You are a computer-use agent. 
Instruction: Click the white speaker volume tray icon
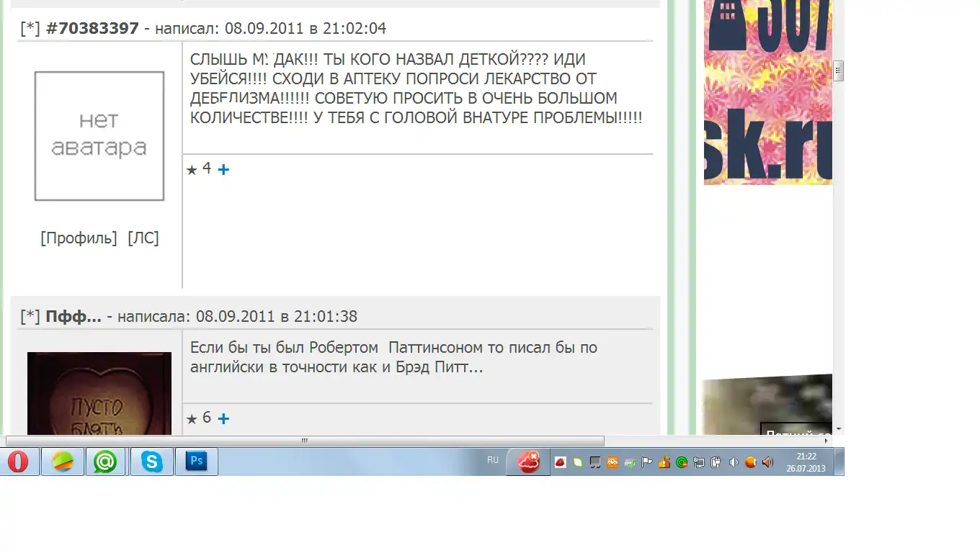click(x=734, y=462)
